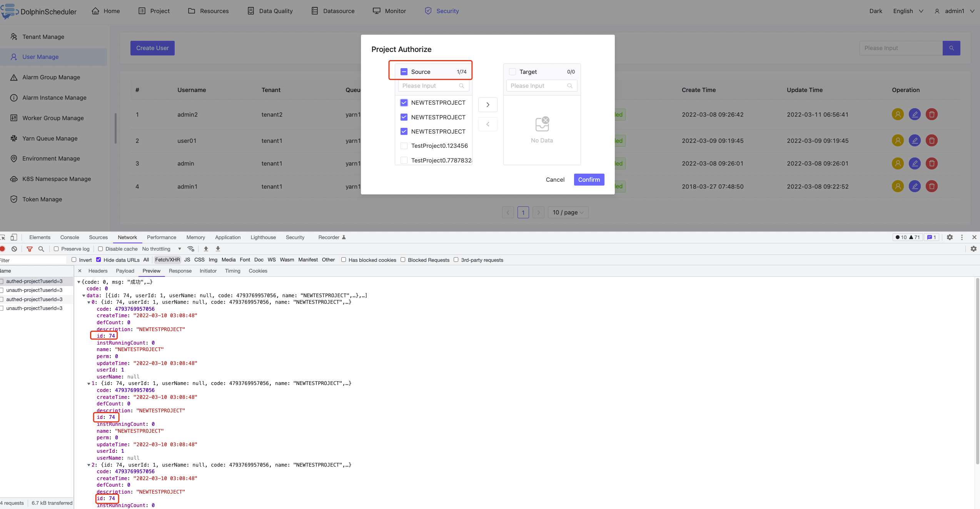This screenshot has width=980, height=509.
Task: Toggle the DevTools network filter funnel
Action: pos(29,249)
